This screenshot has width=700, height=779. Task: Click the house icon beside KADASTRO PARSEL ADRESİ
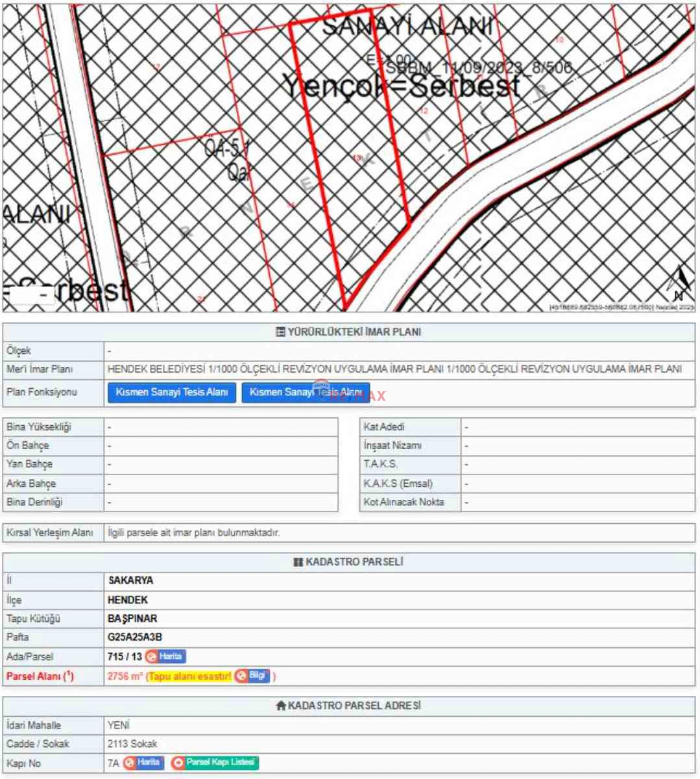tap(281, 706)
